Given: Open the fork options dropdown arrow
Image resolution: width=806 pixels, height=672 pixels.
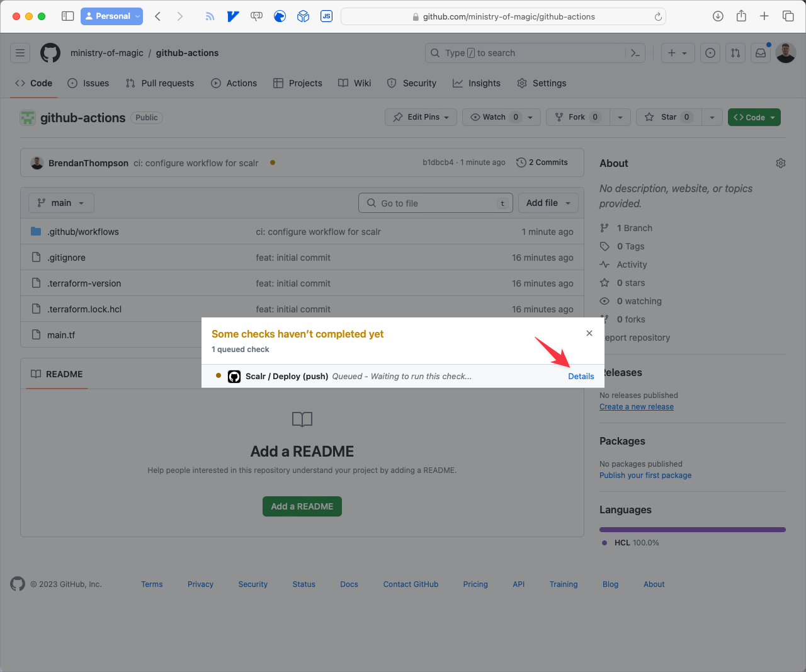Looking at the screenshot, I should 620,117.
